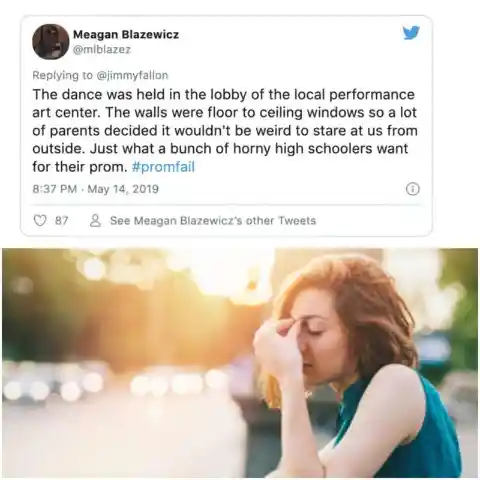The height and width of the screenshot is (480, 480).
Task: Open Meagan Blazewicz's profile avatar
Action: [x=51, y=42]
